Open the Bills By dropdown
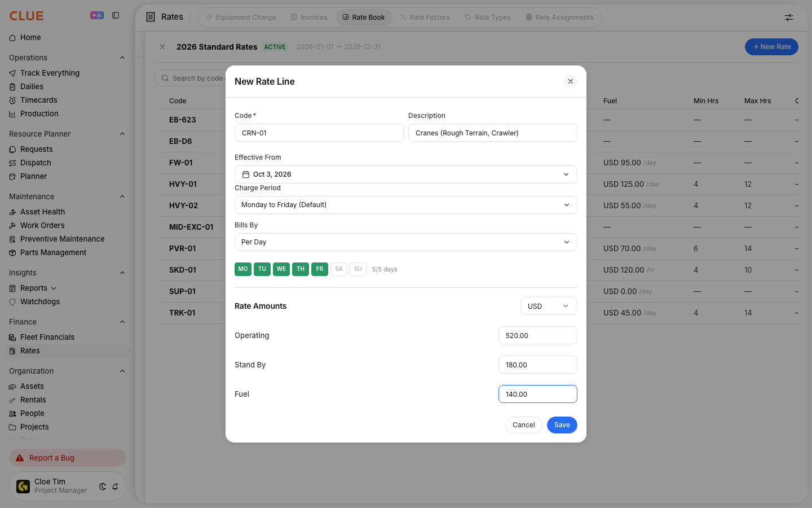This screenshot has height=508, width=812. point(406,242)
